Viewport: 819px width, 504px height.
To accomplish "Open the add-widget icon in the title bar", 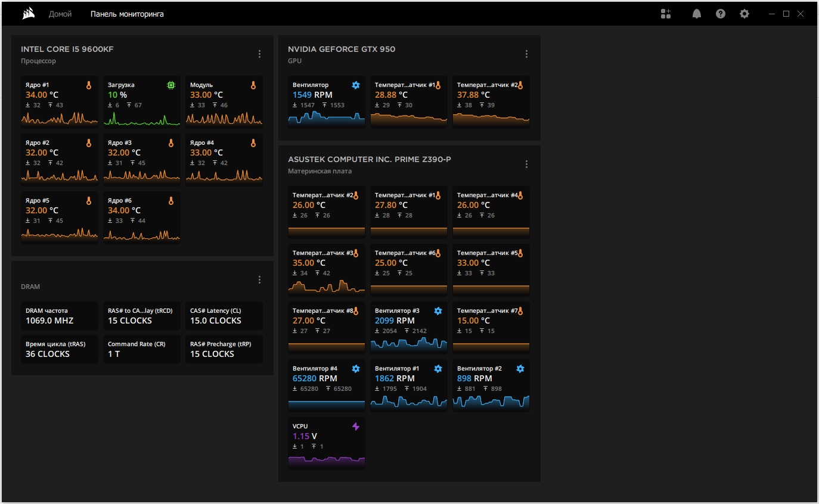I will click(666, 14).
